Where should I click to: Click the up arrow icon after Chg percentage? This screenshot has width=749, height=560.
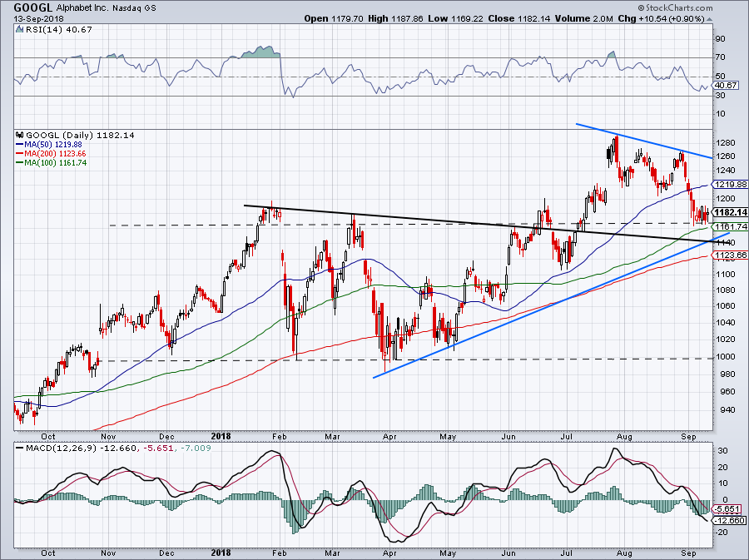(x=710, y=19)
